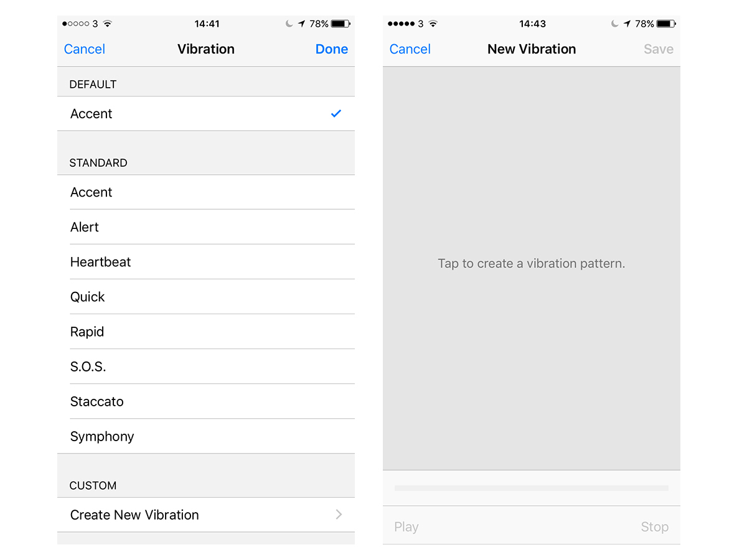Click the moon icon in the New Vibration status bar
This screenshot has height=560, width=747.
pyautogui.click(x=615, y=24)
